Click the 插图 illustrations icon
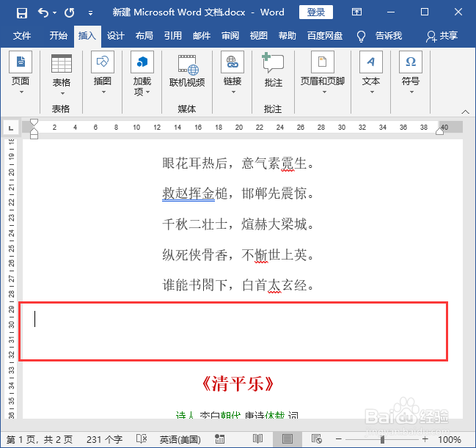The image size is (476, 448). 103,62
